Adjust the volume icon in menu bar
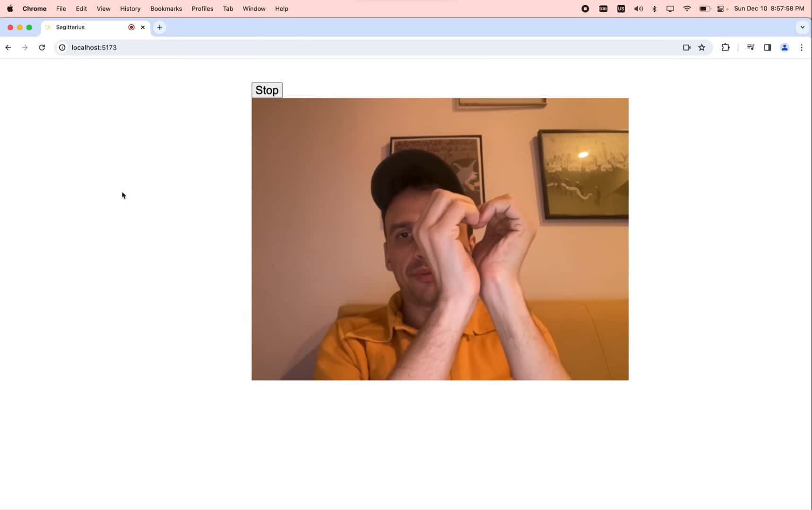 [x=638, y=8]
